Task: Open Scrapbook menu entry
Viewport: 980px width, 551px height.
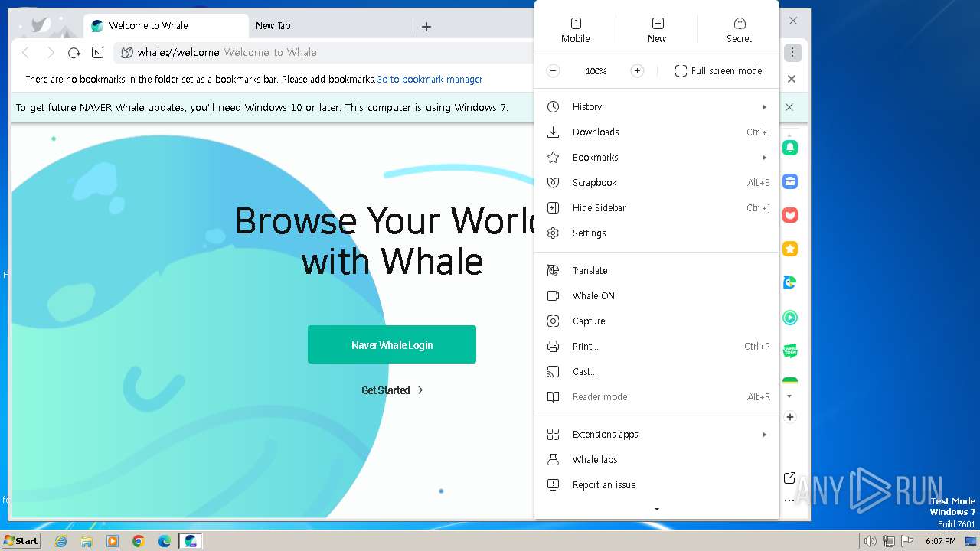Action: coord(657,183)
